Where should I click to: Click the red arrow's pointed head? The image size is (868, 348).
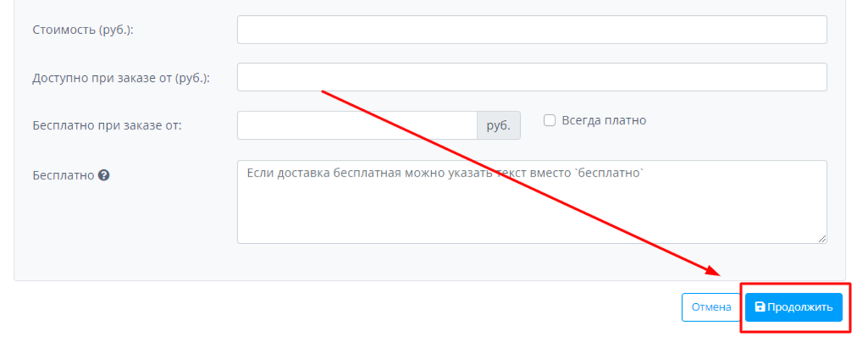tap(716, 273)
